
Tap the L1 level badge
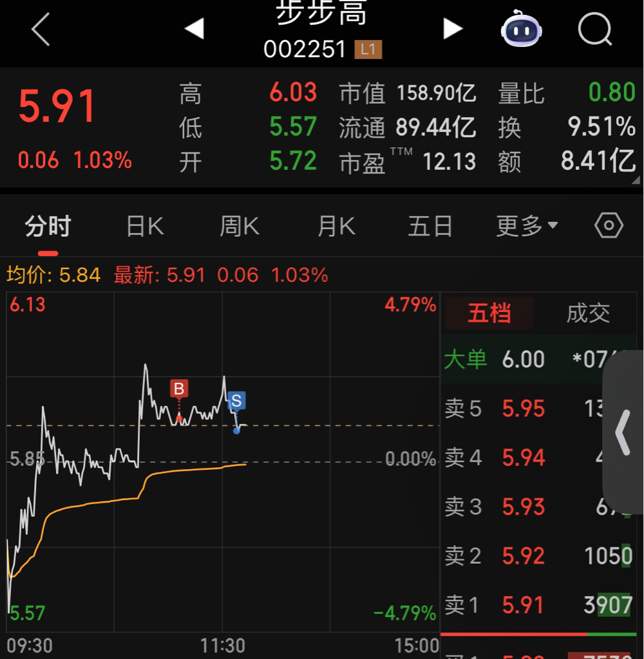coord(368,50)
